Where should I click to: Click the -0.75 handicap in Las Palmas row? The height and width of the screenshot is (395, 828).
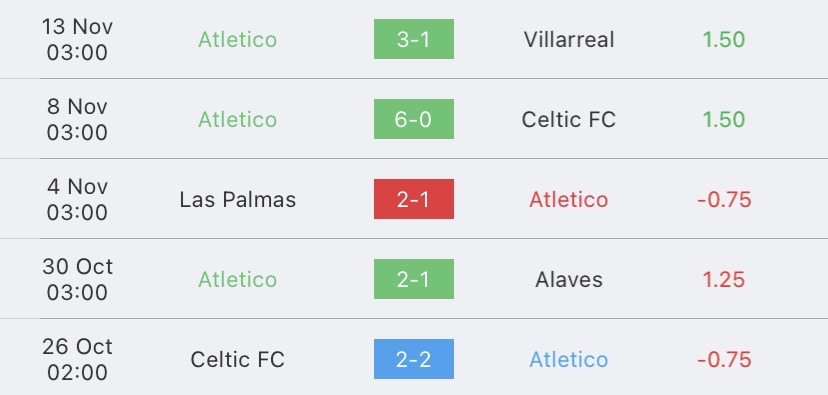(x=724, y=200)
